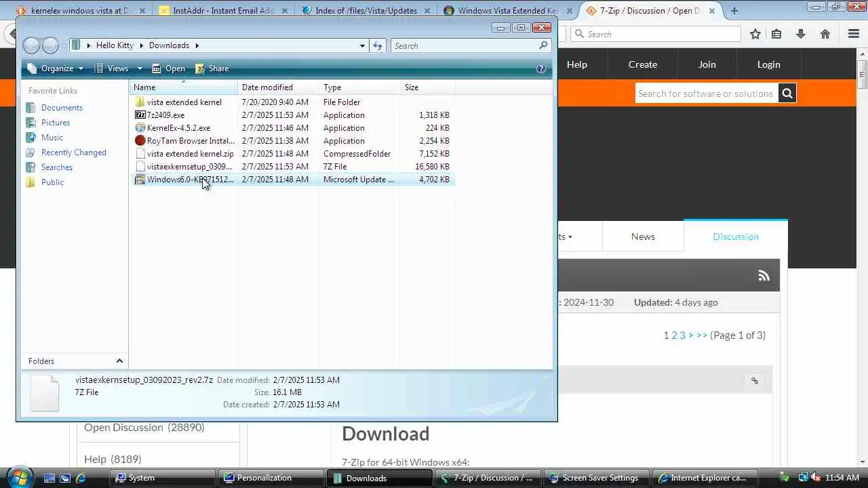This screenshot has height=488, width=868.
Task: Select the vistaexkernsetup 7Z file icon
Action: (140, 167)
